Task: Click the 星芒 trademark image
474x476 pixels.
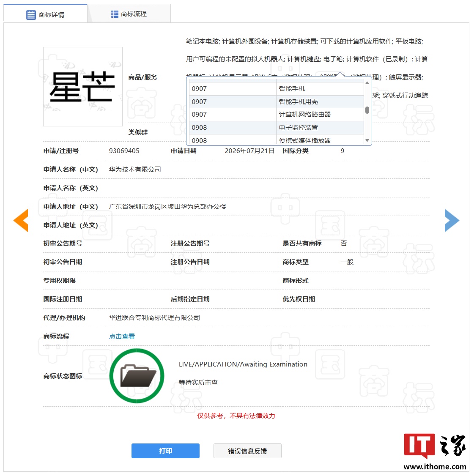Action: [83, 87]
